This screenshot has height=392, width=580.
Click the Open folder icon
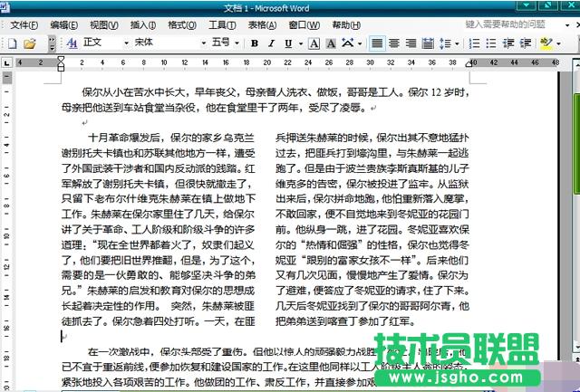click(30, 43)
